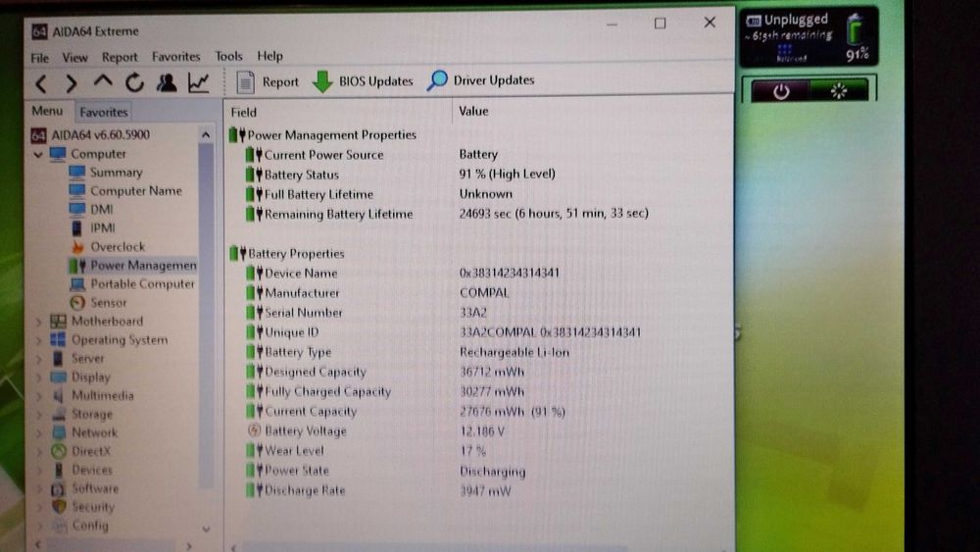Maximize the AIDA64 Extreme window
This screenshot has width=980, height=552.
[x=660, y=24]
